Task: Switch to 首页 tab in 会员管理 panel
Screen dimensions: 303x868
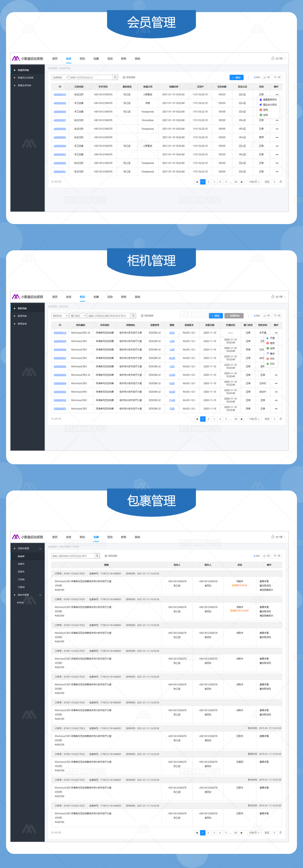Action: click(55, 59)
